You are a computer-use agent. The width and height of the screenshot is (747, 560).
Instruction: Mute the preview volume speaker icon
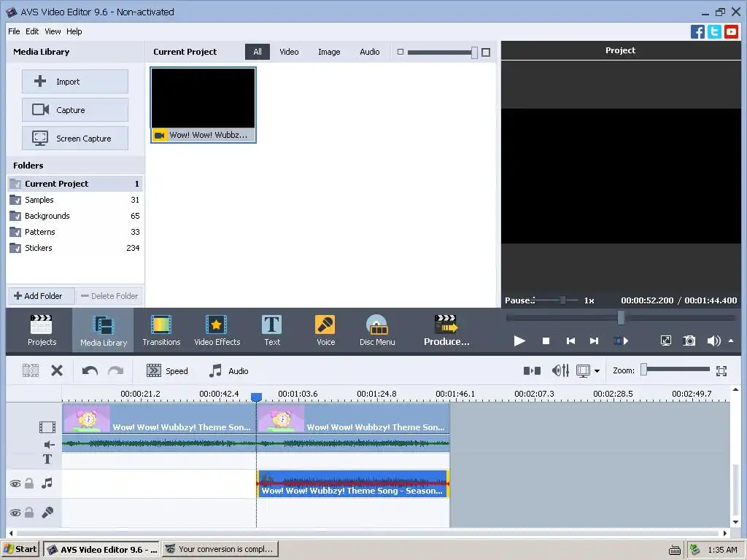[x=713, y=341]
